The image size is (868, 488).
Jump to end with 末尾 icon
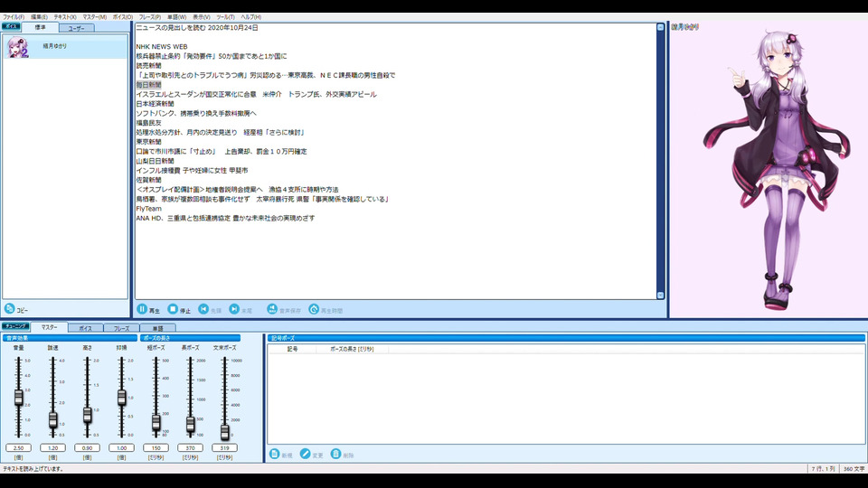pyautogui.click(x=234, y=309)
